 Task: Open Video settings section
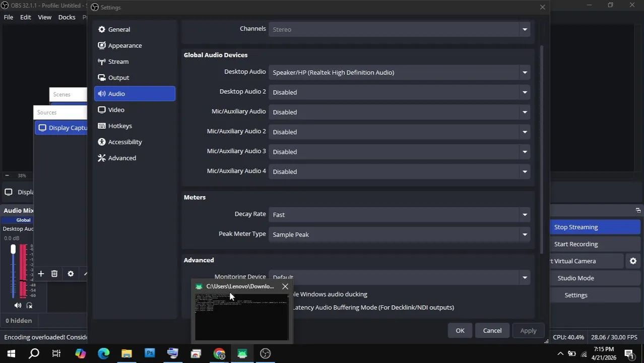(135, 110)
